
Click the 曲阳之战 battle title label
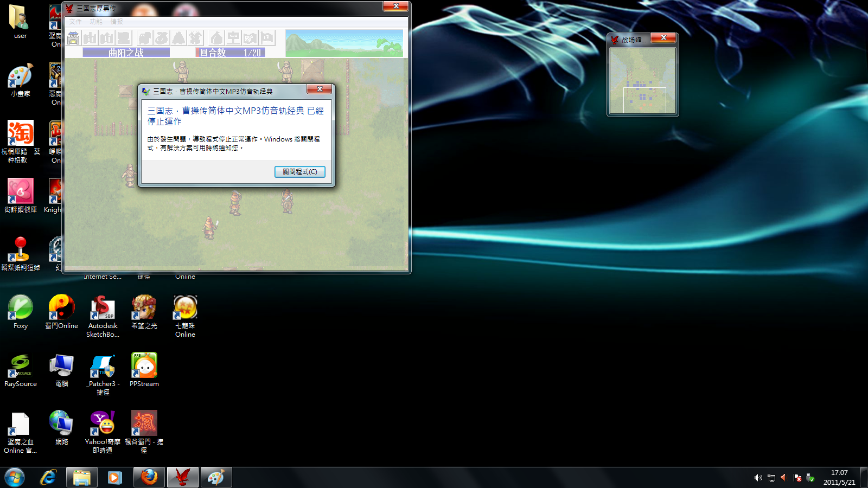point(126,53)
